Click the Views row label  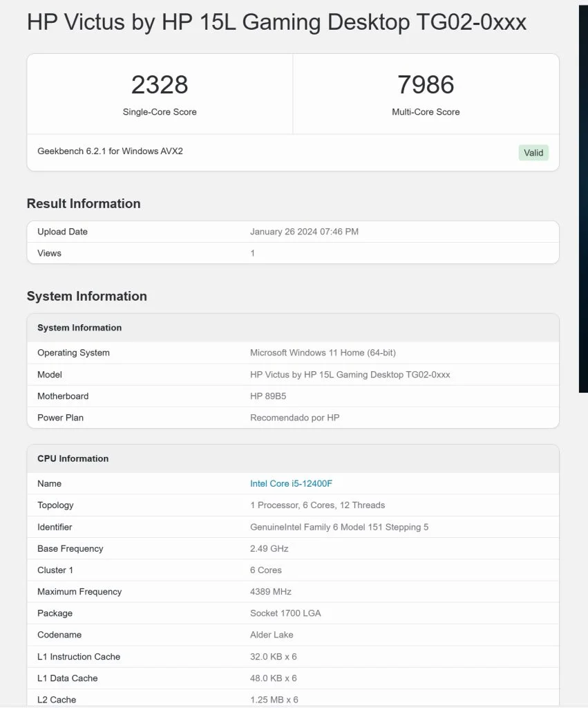49,253
